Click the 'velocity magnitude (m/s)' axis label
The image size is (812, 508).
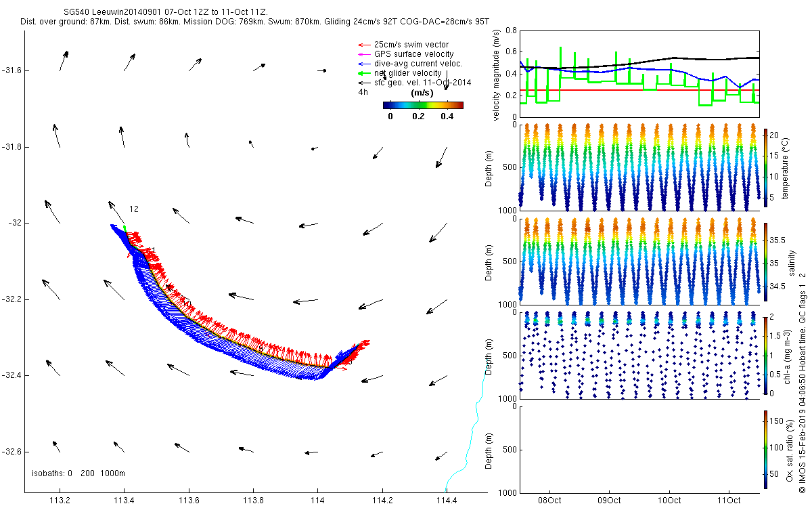497,75
